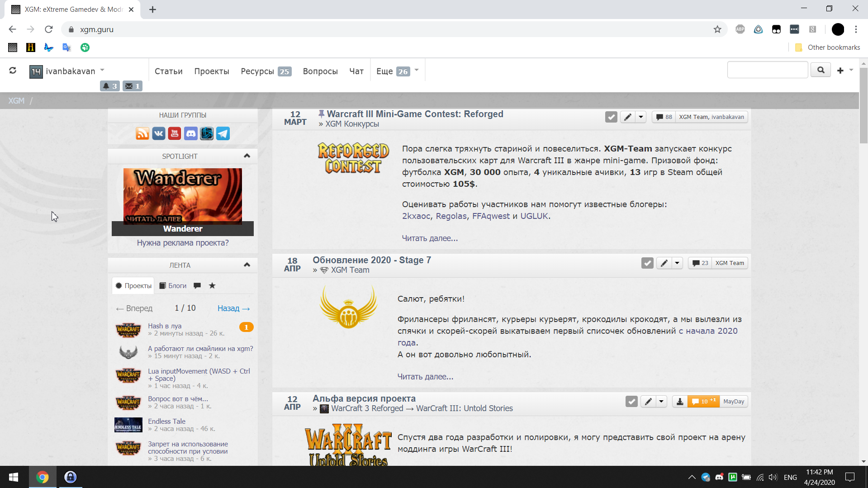Viewport: 868px width, 488px height.
Task: Open the Discord tray icon
Action: pyautogui.click(x=719, y=477)
